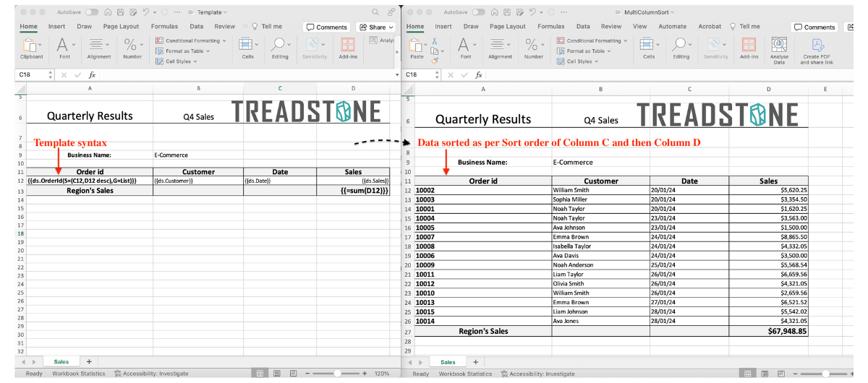Viewport: 868px width, 383px height.
Task: Switch to Page Break Preview in Template
Action: 293,374
